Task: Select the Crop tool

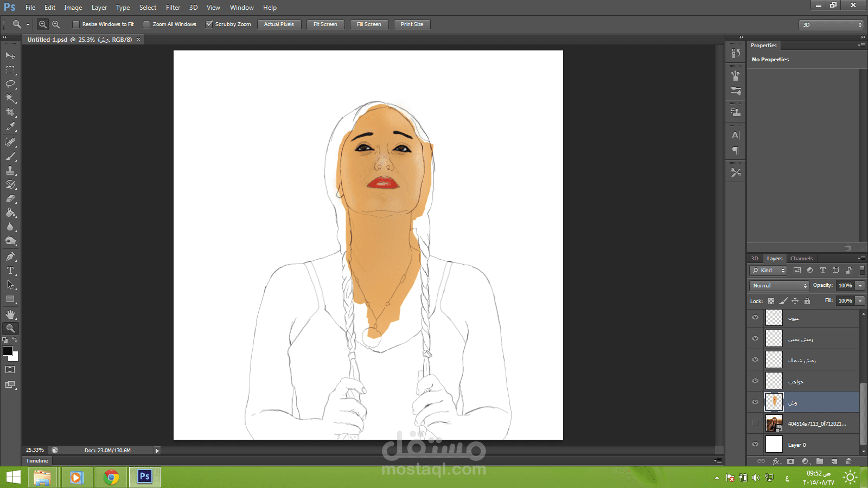Action: 10,112
